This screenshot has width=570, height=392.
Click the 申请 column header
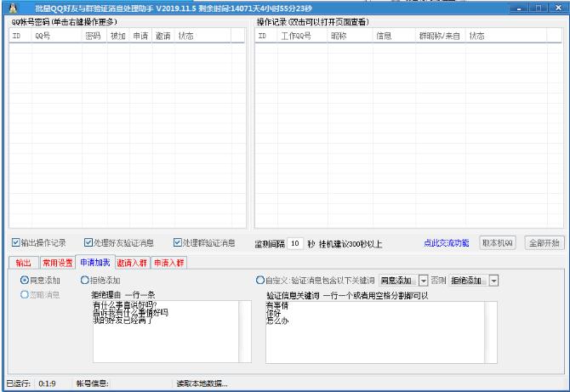pos(140,36)
